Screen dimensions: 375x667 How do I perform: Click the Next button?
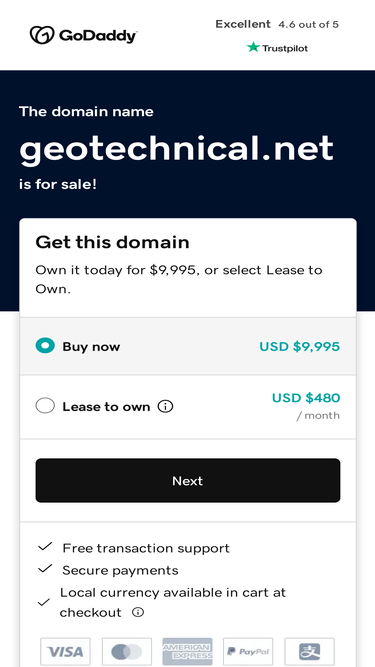(x=188, y=480)
